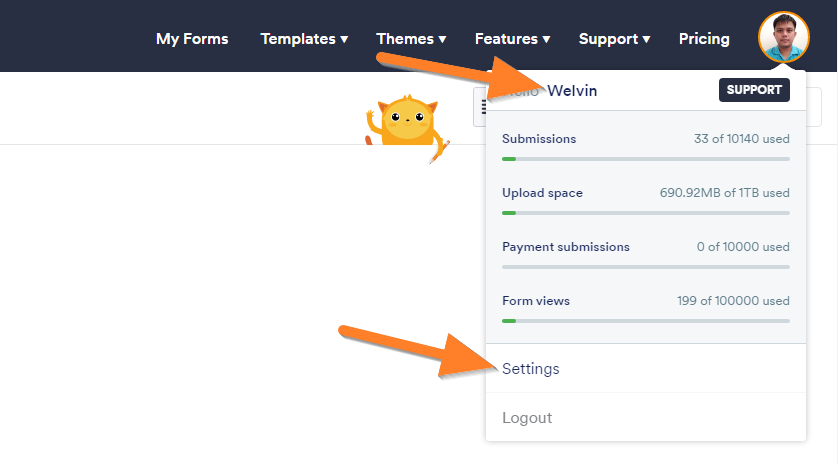Go to the Pricing page

(x=704, y=39)
